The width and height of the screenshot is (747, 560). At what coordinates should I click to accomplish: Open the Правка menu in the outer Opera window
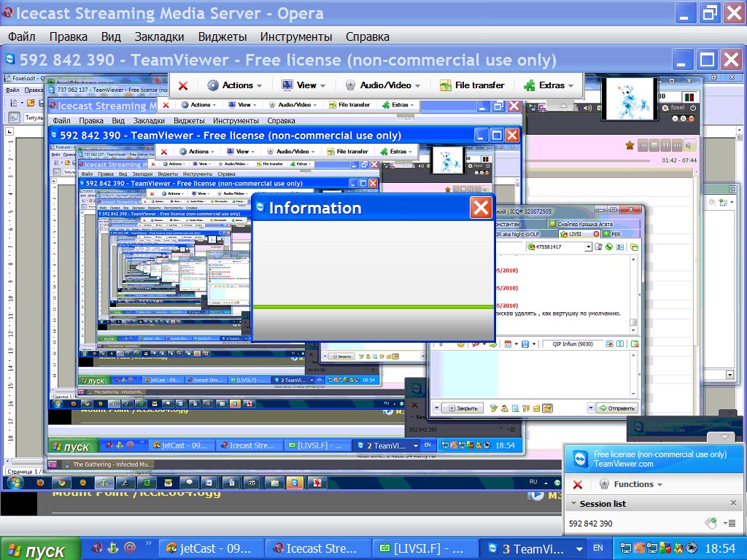(x=68, y=36)
